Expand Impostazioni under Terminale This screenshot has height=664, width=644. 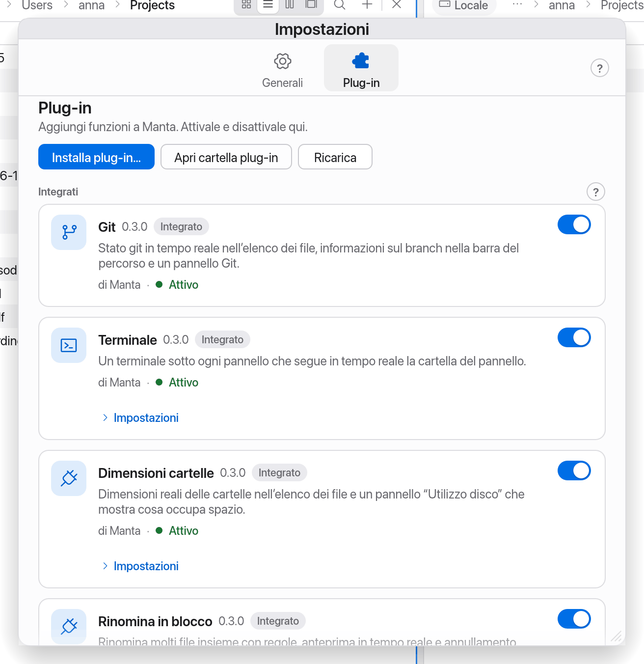click(x=140, y=418)
